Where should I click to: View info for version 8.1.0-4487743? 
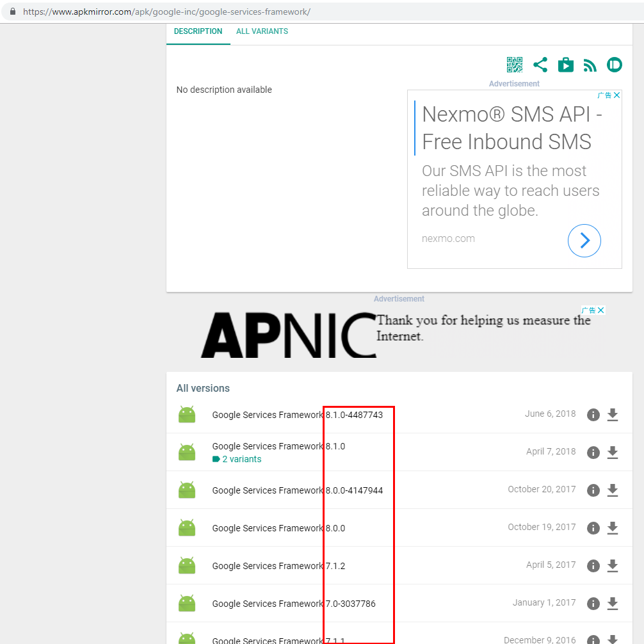point(593,414)
